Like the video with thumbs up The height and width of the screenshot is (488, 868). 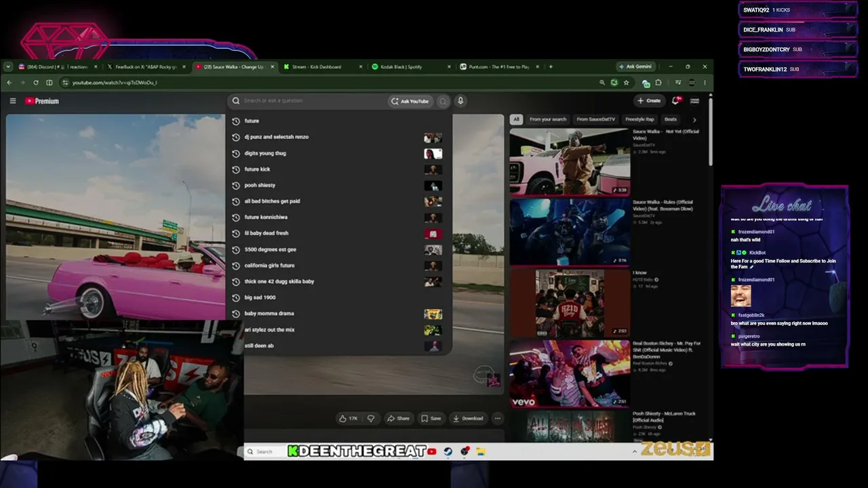(349, 419)
